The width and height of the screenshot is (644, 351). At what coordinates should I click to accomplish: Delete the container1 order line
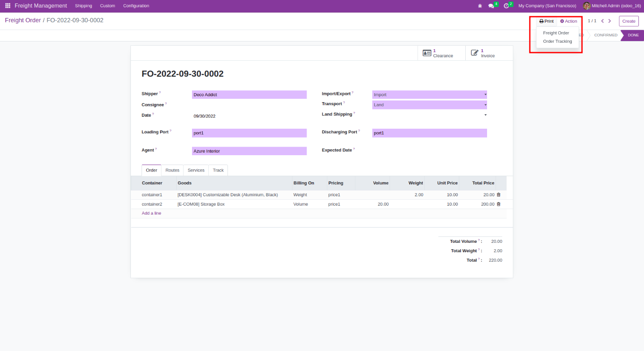[x=499, y=195]
